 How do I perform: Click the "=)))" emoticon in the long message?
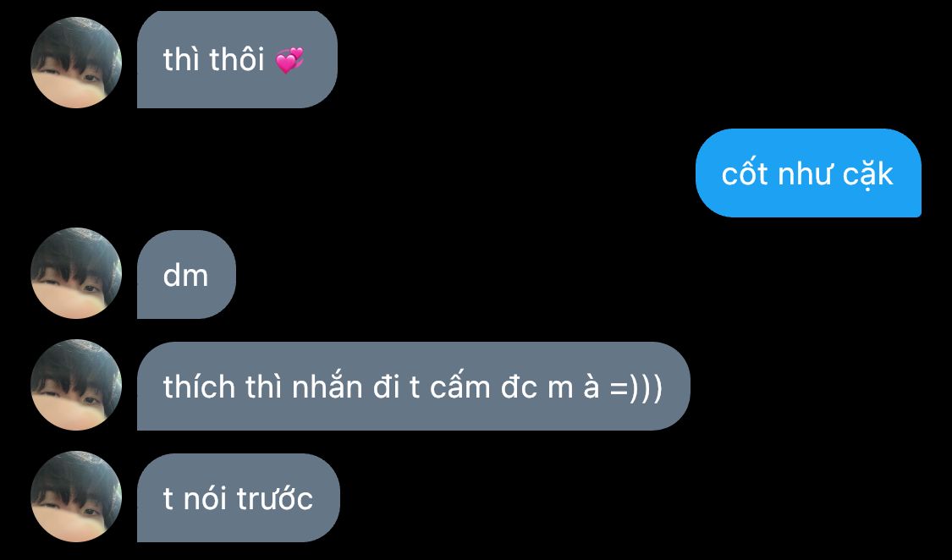click(636, 387)
